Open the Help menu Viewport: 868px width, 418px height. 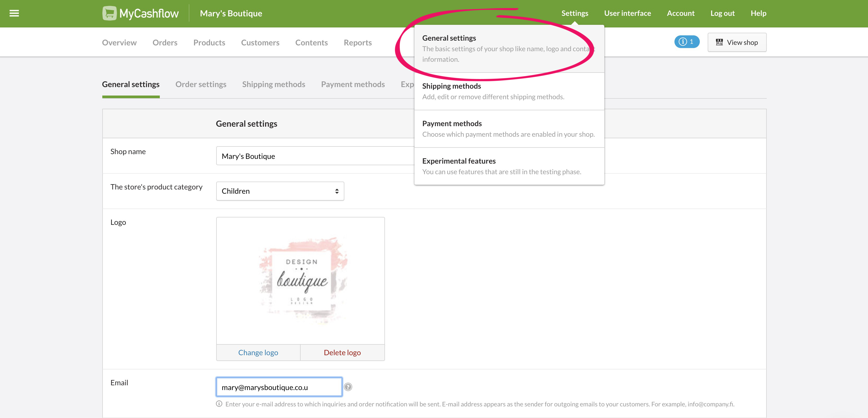759,13
